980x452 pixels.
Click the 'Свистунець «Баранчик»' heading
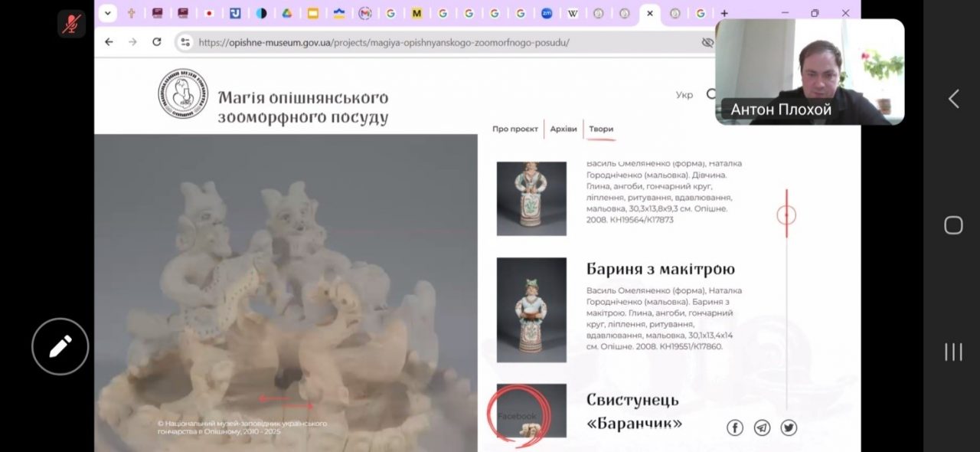coord(634,411)
